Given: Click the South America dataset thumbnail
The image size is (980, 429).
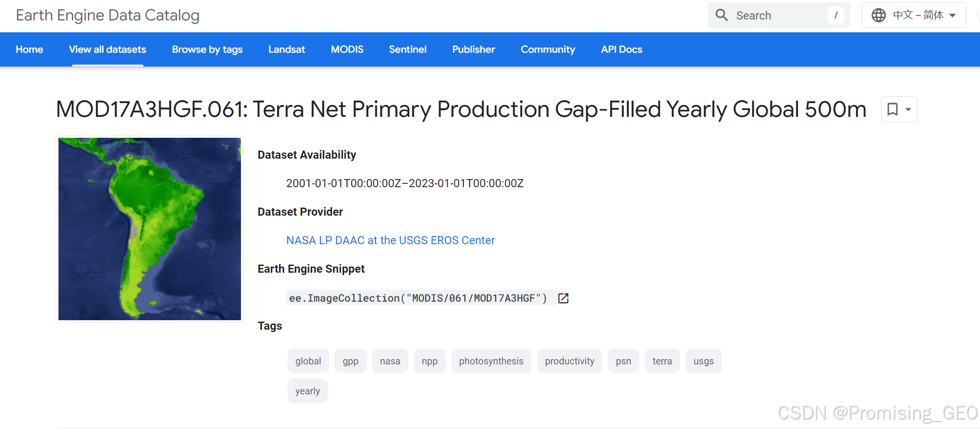Looking at the screenshot, I should click(x=150, y=229).
